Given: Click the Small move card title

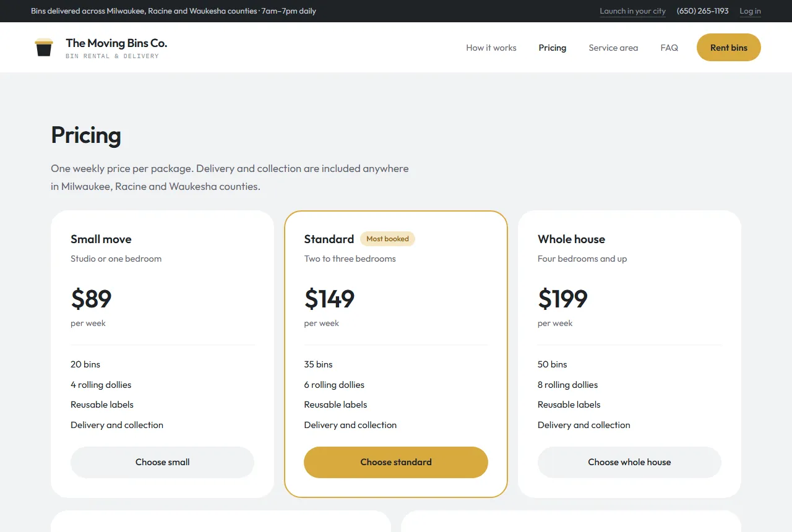Looking at the screenshot, I should 101,239.
